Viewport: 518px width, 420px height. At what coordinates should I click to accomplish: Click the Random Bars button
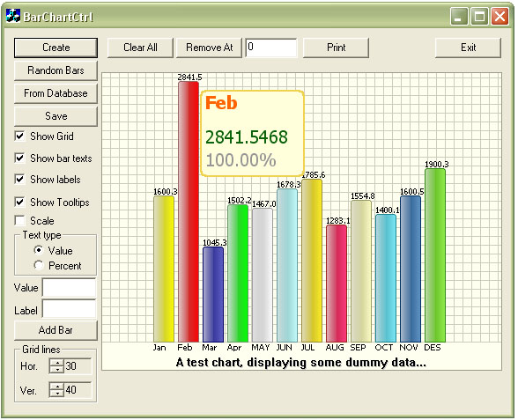[x=55, y=70]
